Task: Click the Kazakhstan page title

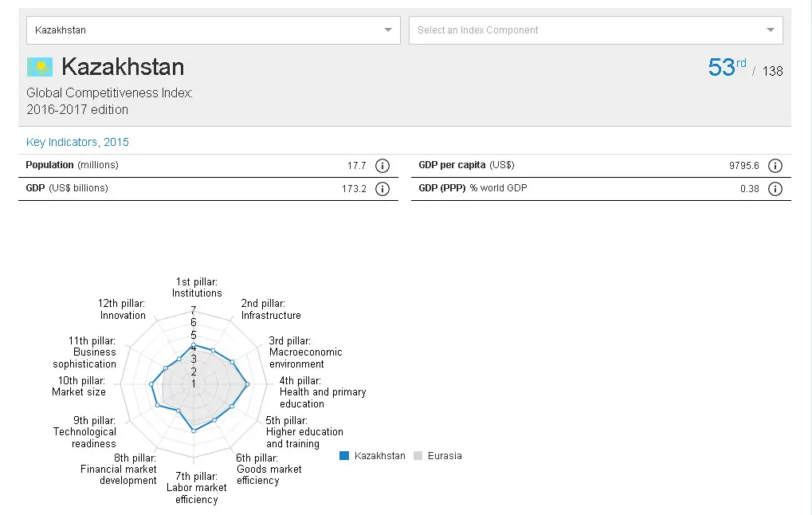Action: [x=123, y=67]
